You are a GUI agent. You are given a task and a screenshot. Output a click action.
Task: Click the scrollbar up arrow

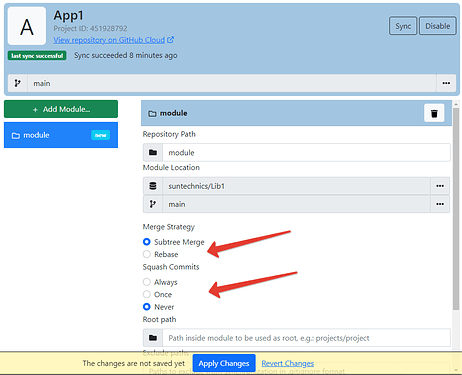pos(456,104)
